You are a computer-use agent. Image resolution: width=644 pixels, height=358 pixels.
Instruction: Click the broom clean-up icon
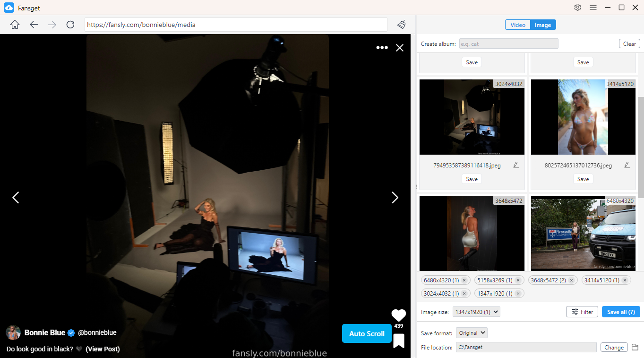(x=402, y=25)
